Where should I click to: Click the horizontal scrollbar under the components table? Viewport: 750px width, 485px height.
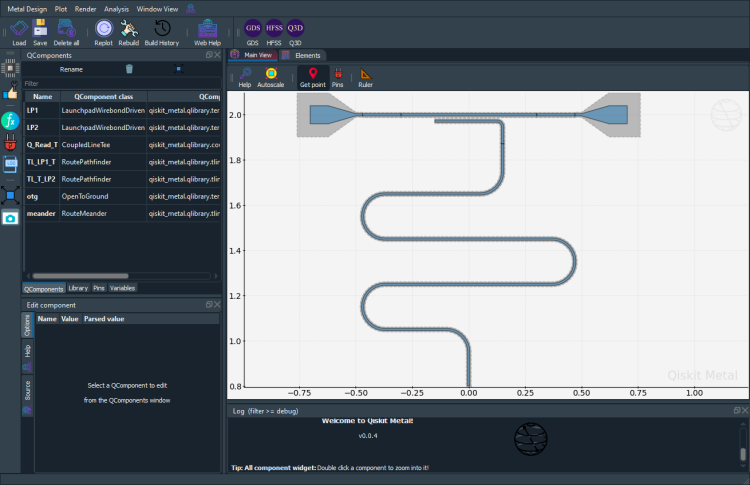click(x=80, y=276)
